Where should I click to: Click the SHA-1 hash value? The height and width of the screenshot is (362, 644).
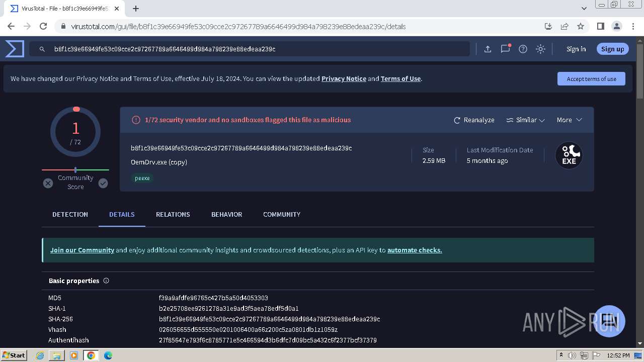point(228,308)
